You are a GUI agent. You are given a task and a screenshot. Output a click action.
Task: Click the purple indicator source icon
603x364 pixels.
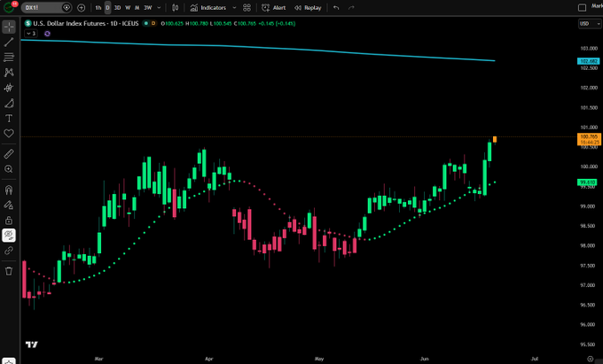pyautogui.click(x=47, y=34)
